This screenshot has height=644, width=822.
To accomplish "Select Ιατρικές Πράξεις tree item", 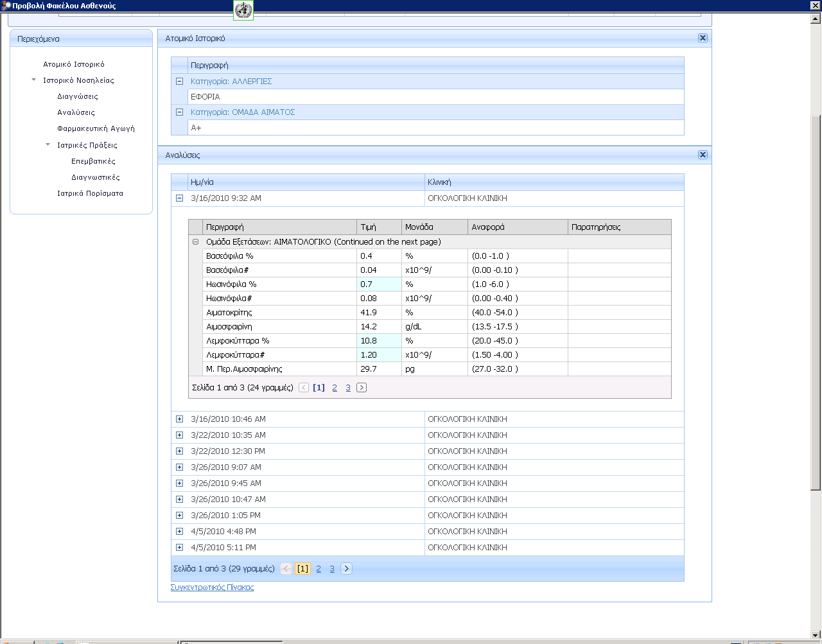I will (87, 145).
